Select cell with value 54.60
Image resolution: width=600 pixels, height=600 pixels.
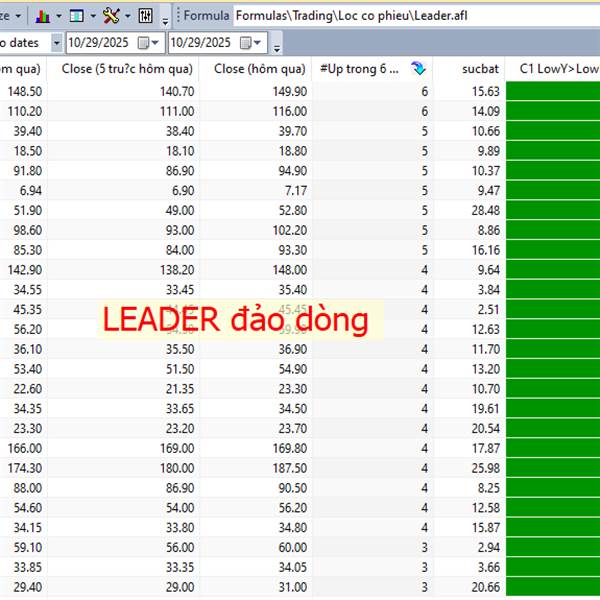[23, 508]
